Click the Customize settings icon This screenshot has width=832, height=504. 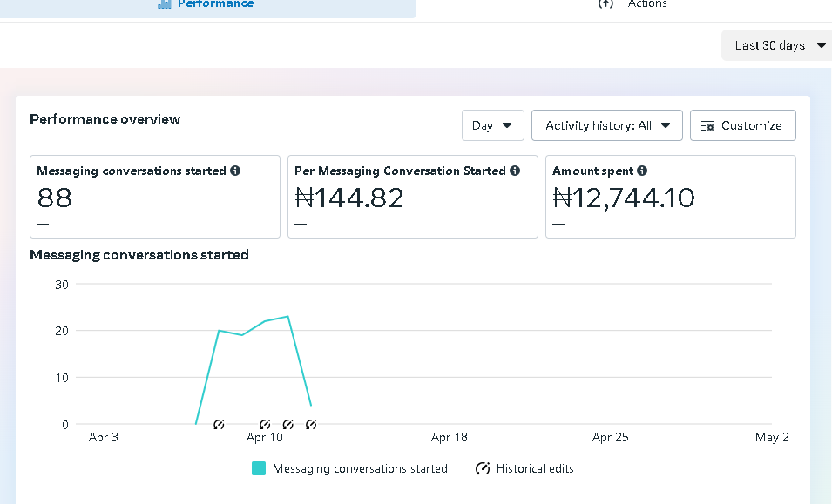707,126
